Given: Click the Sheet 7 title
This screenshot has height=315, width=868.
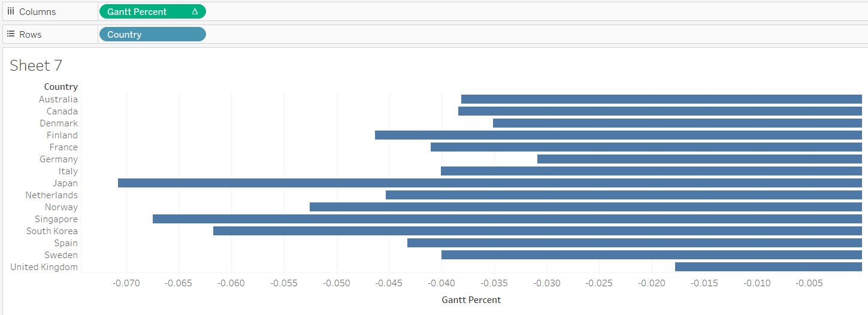Looking at the screenshot, I should (x=36, y=65).
